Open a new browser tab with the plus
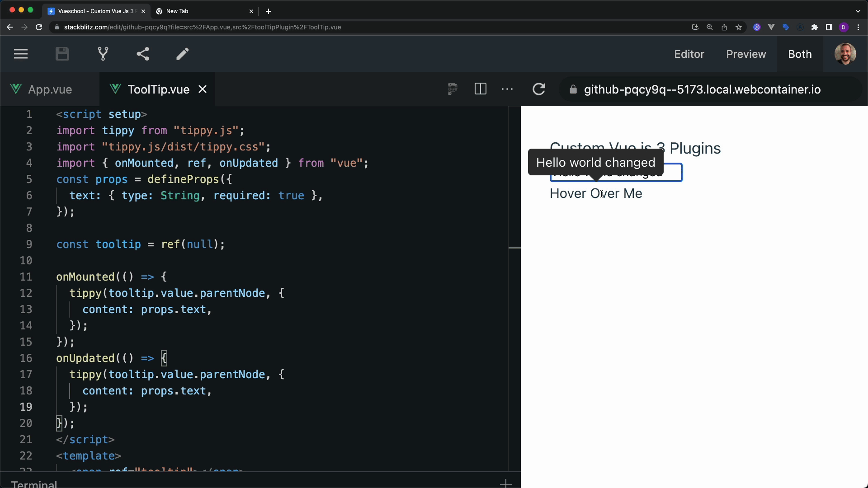The height and width of the screenshot is (488, 868). 269,11
